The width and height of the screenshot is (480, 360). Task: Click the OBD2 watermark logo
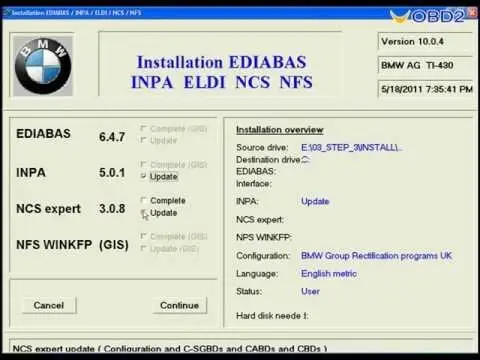click(x=429, y=16)
